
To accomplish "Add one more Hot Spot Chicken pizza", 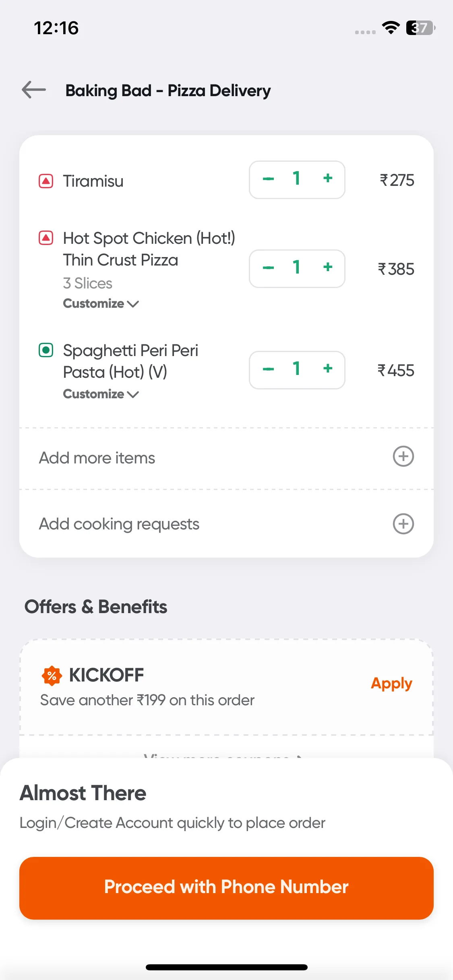I will [x=328, y=267].
